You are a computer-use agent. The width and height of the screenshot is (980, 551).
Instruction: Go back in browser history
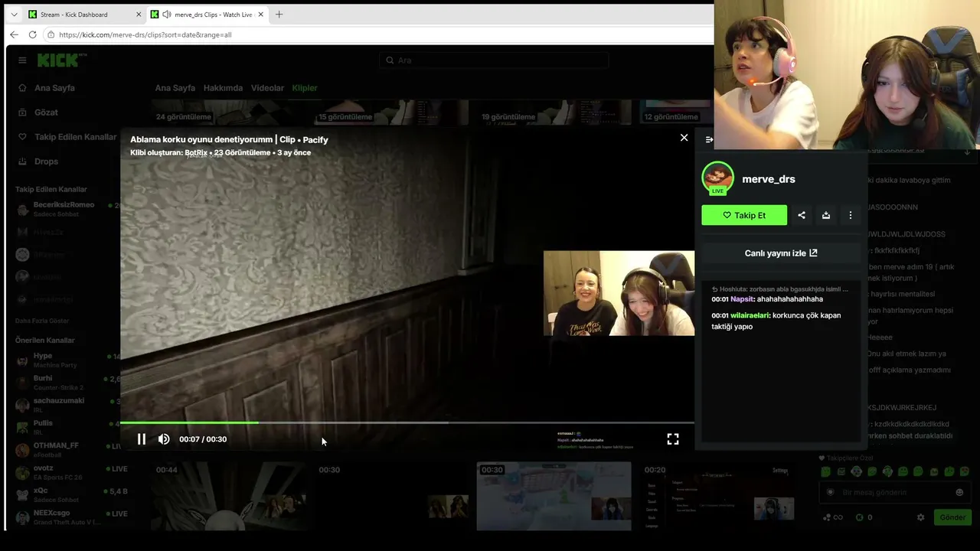(x=14, y=34)
